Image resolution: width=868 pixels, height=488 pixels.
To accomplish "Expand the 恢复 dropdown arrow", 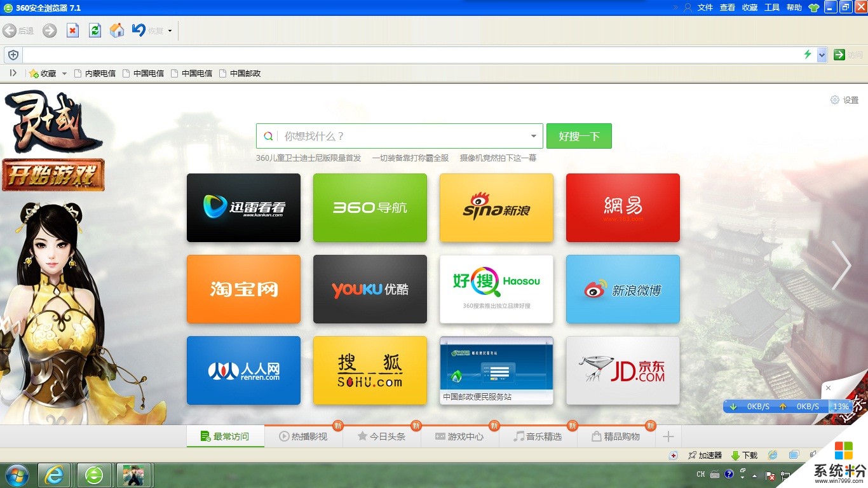I will click(x=170, y=31).
